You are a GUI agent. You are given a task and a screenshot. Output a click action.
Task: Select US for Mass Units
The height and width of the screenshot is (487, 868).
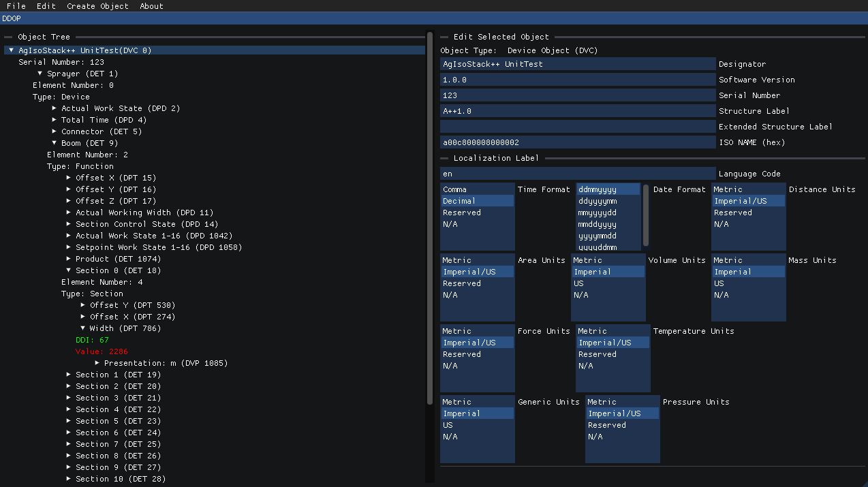click(748, 283)
